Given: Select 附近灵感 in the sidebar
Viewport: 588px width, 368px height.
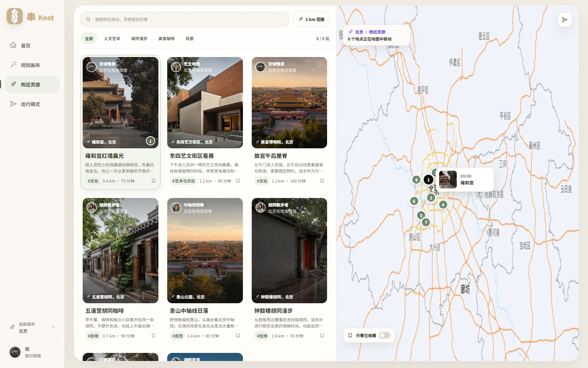Looking at the screenshot, I should click(32, 84).
